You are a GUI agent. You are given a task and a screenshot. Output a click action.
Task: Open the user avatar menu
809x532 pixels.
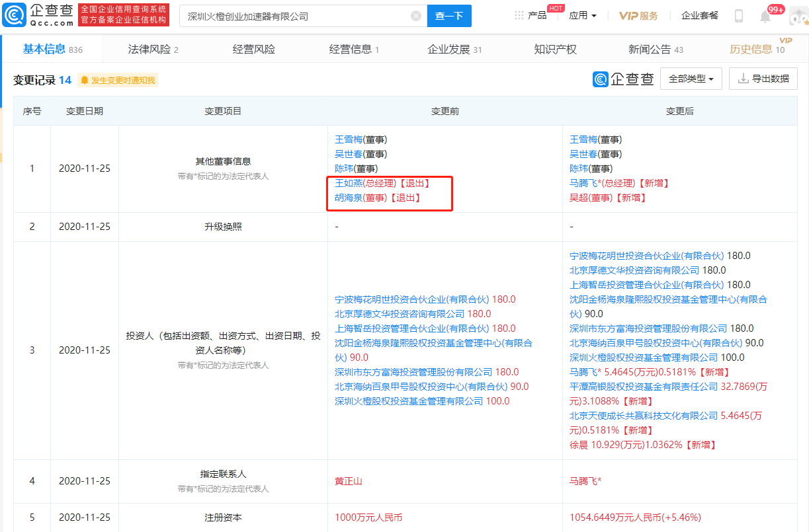coord(798,16)
